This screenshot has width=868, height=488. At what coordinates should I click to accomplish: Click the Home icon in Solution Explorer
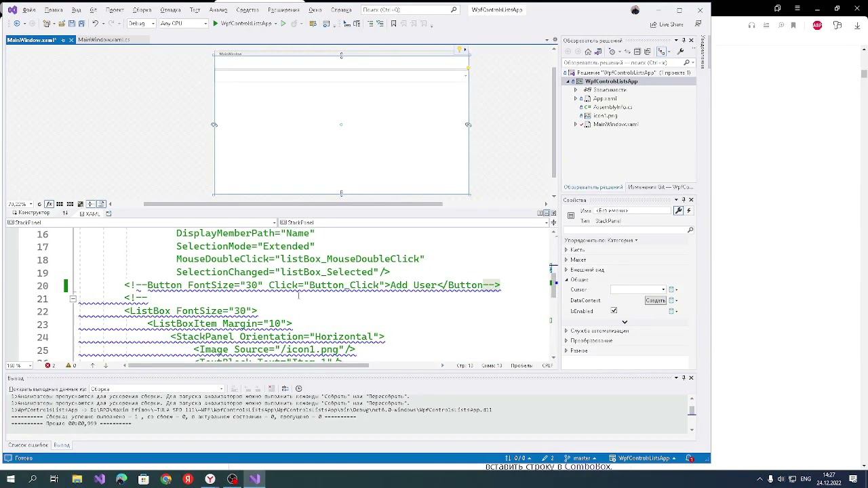pos(589,52)
